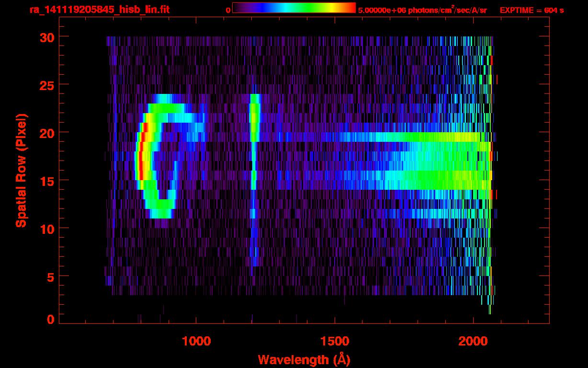Screen dimensions: 588x368
Task: Click the 5.00000e+06 photons/cm²/sec/A/sr label
Action: point(422,10)
